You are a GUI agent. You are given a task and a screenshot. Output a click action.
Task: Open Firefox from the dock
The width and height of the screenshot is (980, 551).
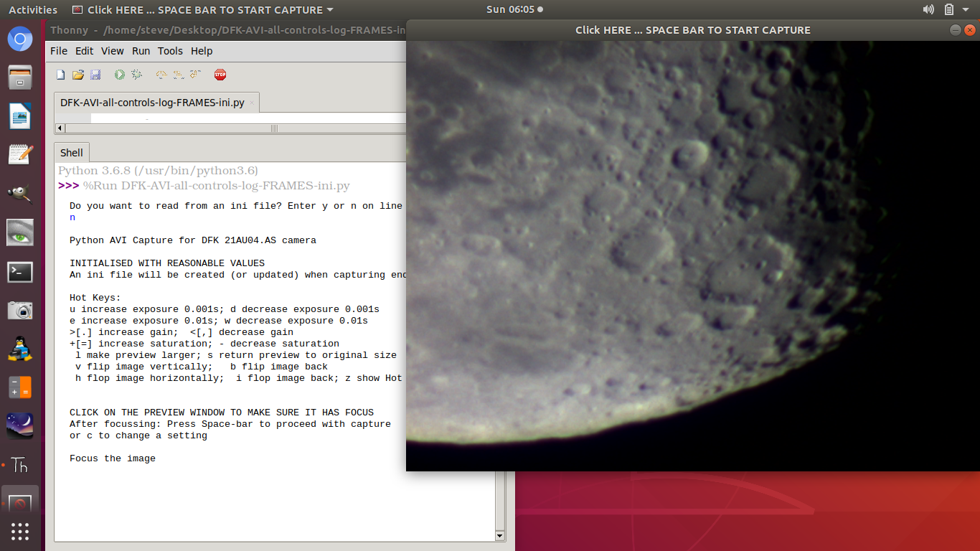pos(19,39)
